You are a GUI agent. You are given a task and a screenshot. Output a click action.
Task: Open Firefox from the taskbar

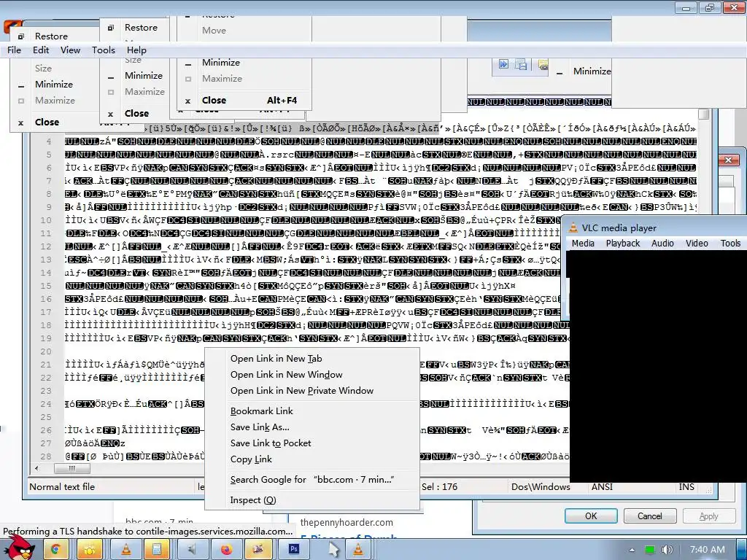tap(226, 550)
